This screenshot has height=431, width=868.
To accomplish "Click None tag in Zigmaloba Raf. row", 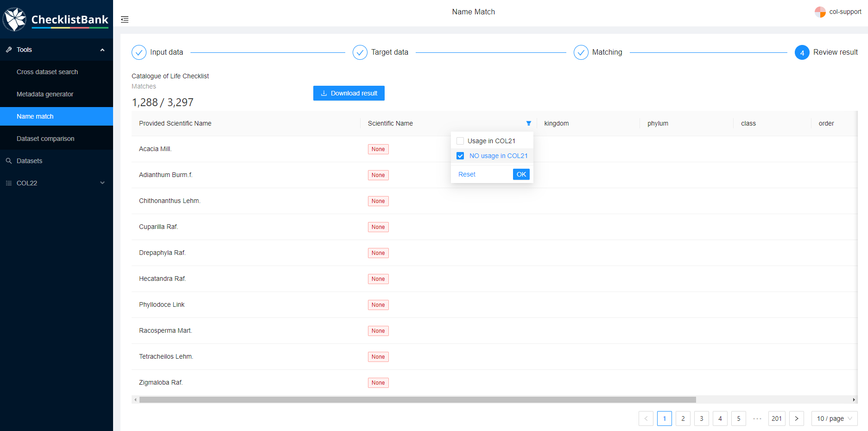I will pos(378,383).
